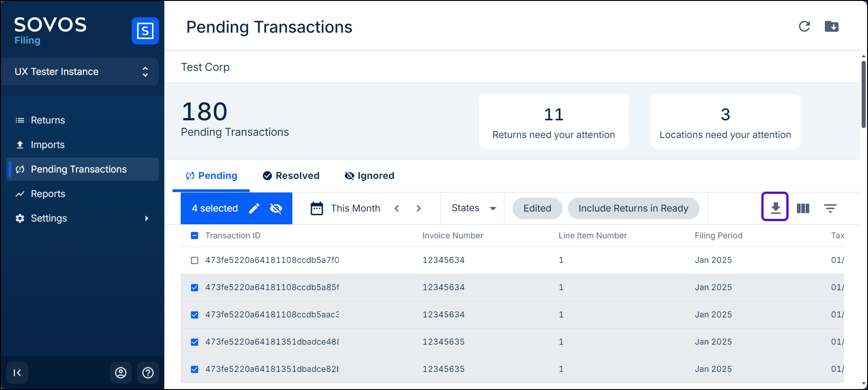Switch to the Pending tab
The width and height of the screenshot is (868, 390).
pyautogui.click(x=211, y=176)
